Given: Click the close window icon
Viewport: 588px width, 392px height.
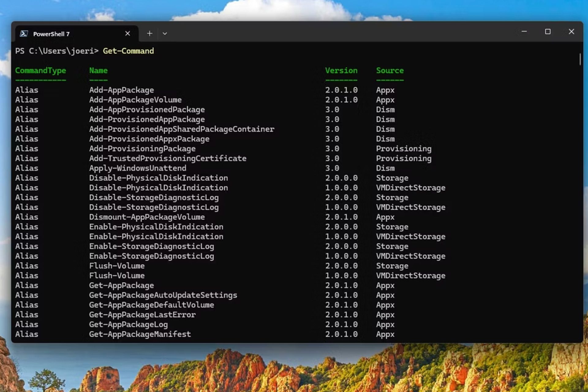Looking at the screenshot, I should click(x=572, y=32).
